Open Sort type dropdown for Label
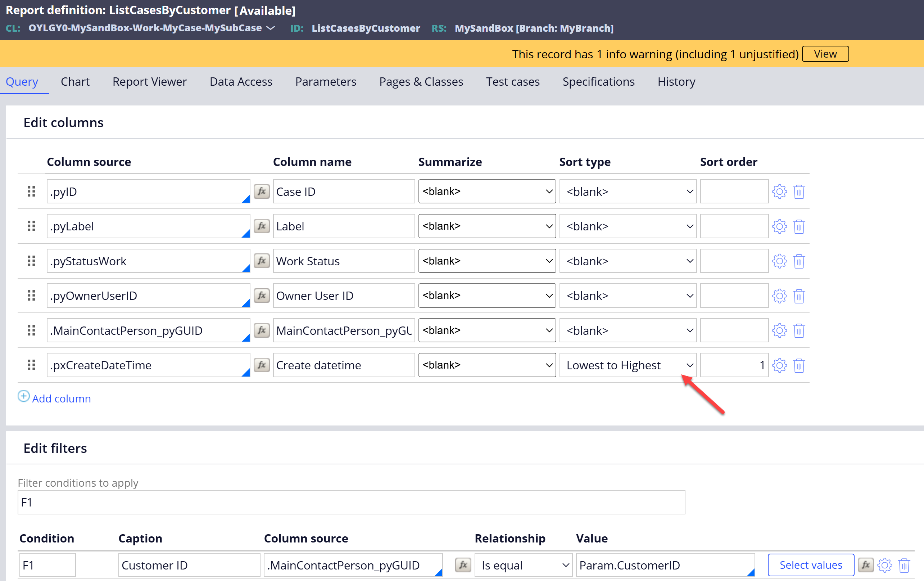 tap(628, 226)
